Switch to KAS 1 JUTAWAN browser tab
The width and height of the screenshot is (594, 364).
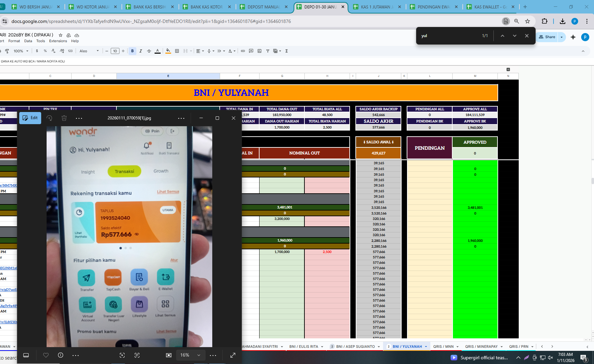377,7
